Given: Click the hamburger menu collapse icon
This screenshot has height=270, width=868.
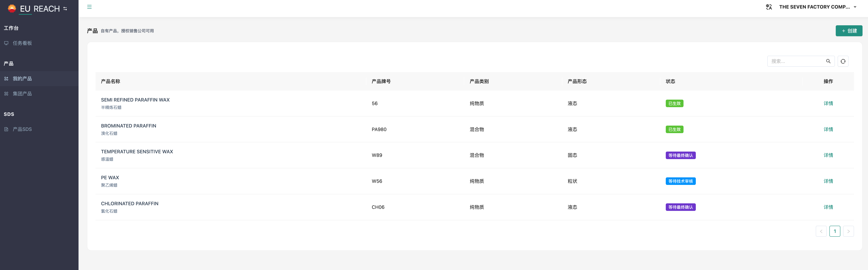Looking at the screenshot, I should [x=89, y=7].
